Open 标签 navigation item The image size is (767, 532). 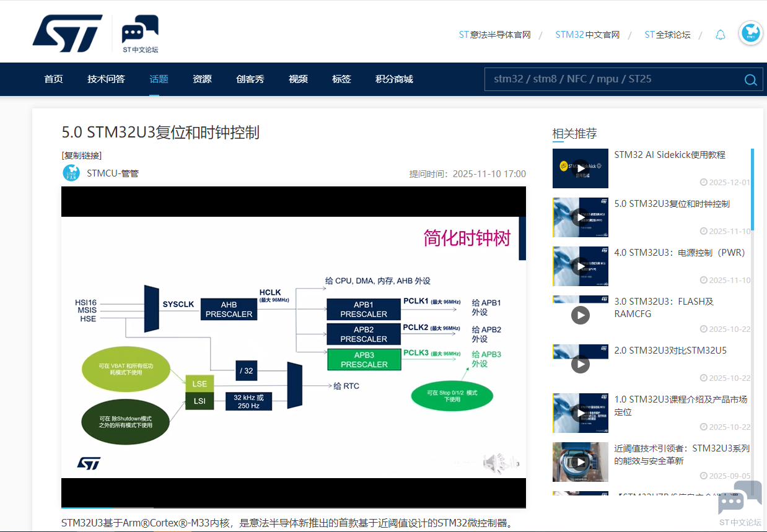point(341,79)
